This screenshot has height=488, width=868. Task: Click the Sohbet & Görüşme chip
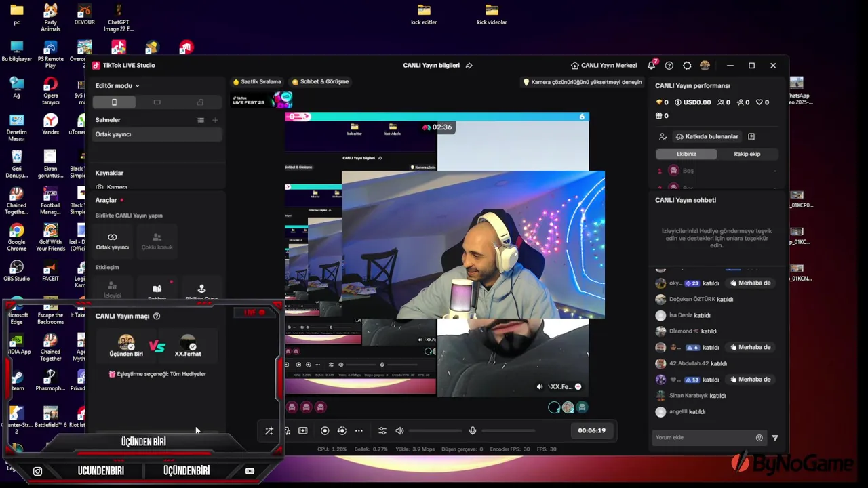coord(320,82)
